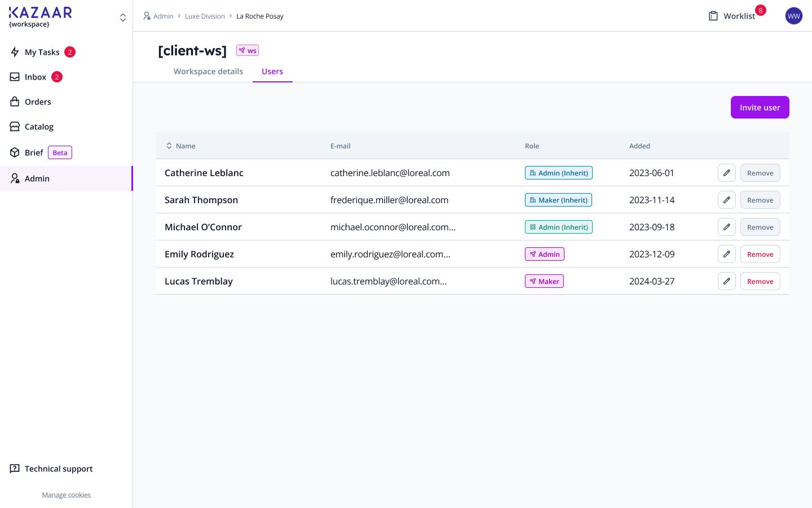
Task: Select Admin in the sidebar
Action: pos(66,178)
